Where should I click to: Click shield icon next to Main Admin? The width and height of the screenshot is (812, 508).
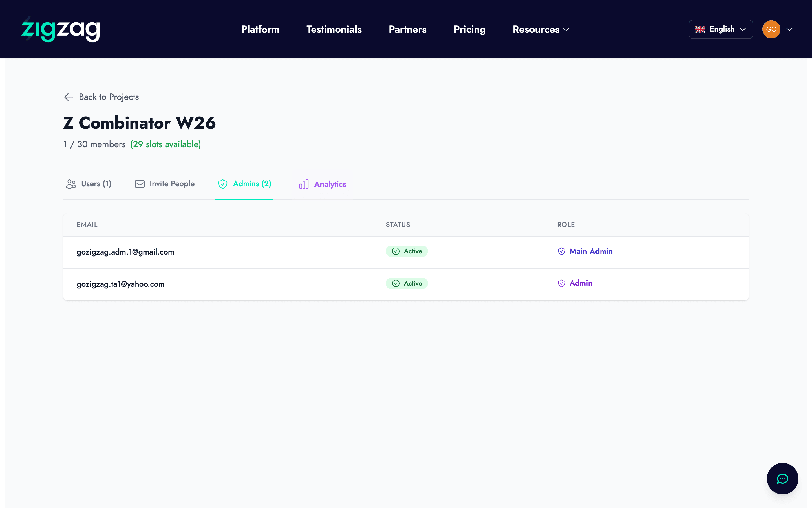pyautogui.click(x=561, y=251)
